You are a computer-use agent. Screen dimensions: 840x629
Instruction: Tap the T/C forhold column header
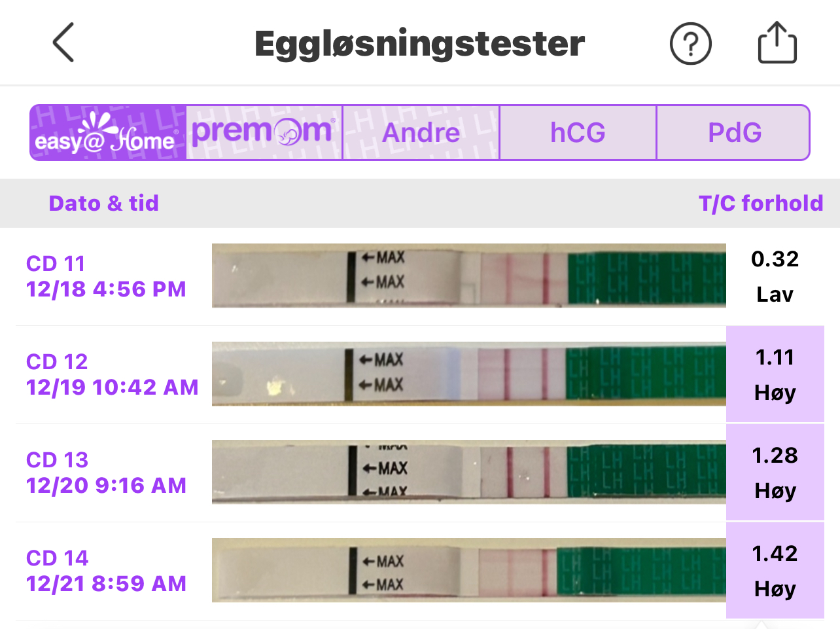761,203
